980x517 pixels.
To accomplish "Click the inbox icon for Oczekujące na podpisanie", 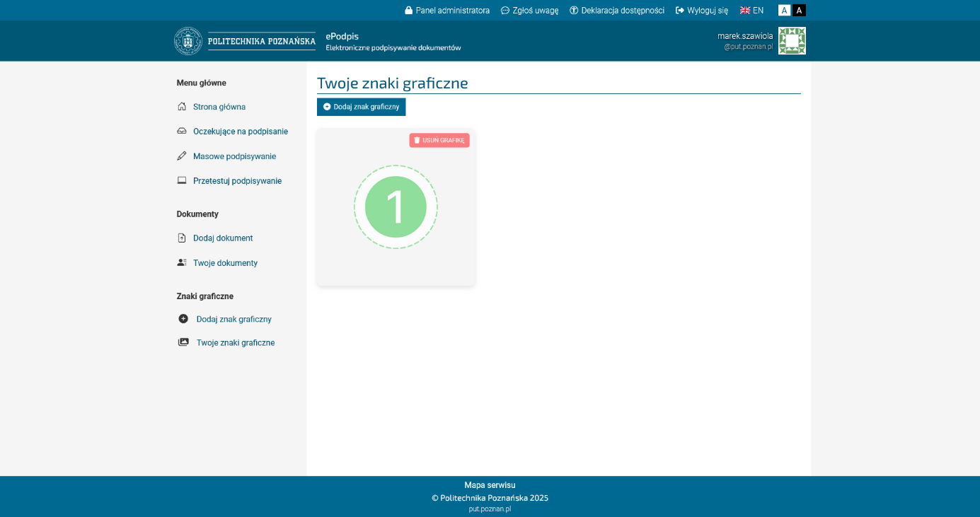I will click(182, 132).
